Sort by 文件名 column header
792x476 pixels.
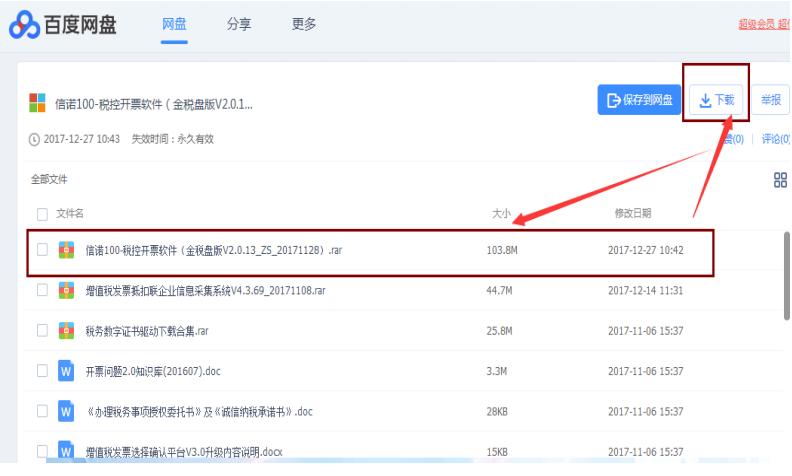click(x=70, y=213)
